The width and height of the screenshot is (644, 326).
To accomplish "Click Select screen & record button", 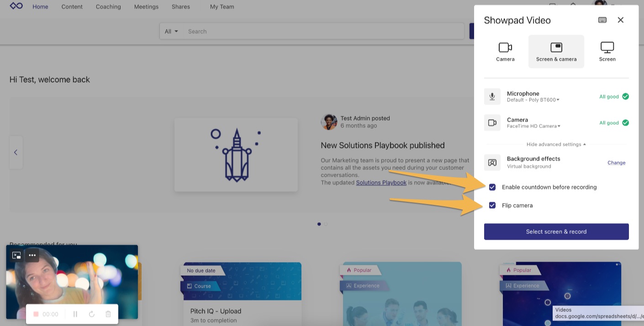I will tap(556, 231).
